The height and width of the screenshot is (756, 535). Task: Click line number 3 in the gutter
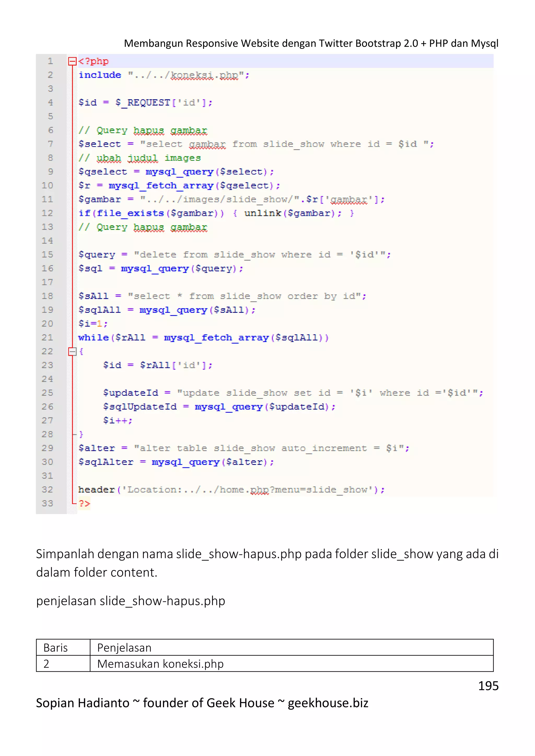50,89
